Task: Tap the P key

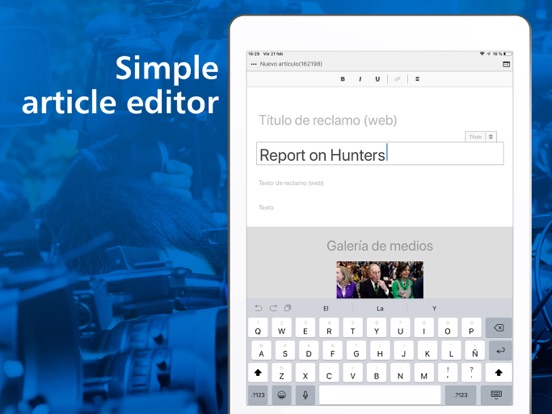Action: [471, 328]
